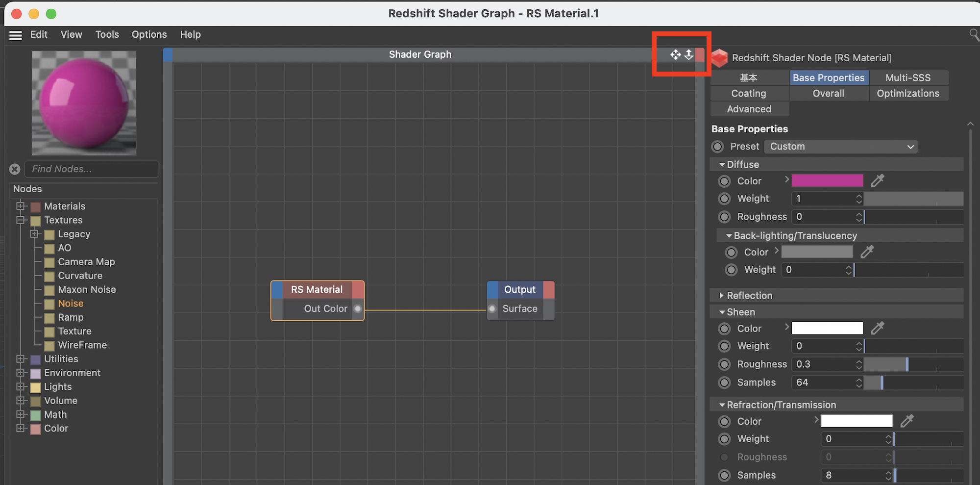Toggle the Sheen Roughness keyframe circle
Image resolution: width=980 pixels, height=485 pixels.
point(724,364)
